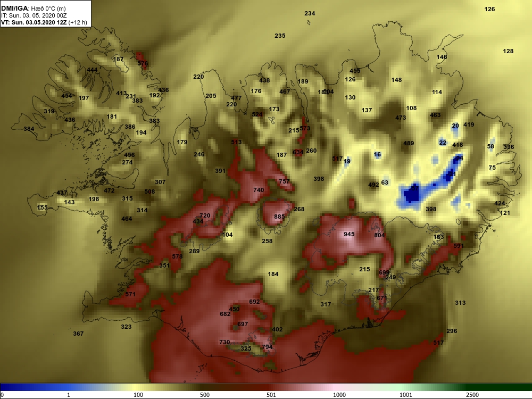532x399 pixels.
Task: Click the 128 value in the northeast sea
Action: [508, 51]
